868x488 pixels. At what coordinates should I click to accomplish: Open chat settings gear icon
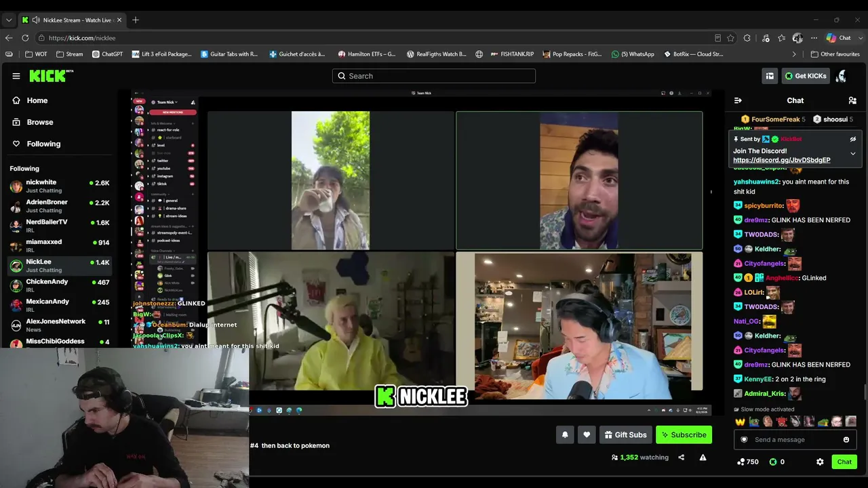coord(820,462)
